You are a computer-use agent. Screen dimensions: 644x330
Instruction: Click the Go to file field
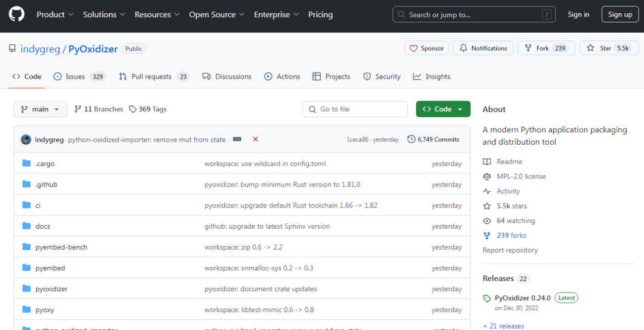(x=355, y=109)
